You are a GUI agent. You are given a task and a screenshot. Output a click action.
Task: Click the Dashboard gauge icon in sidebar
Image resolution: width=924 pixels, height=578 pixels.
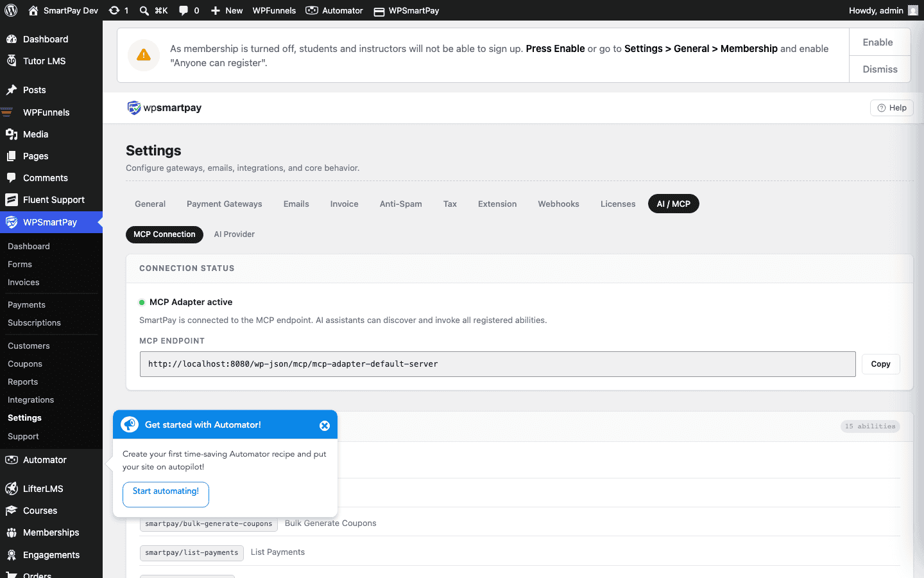[x=12, y=39]
